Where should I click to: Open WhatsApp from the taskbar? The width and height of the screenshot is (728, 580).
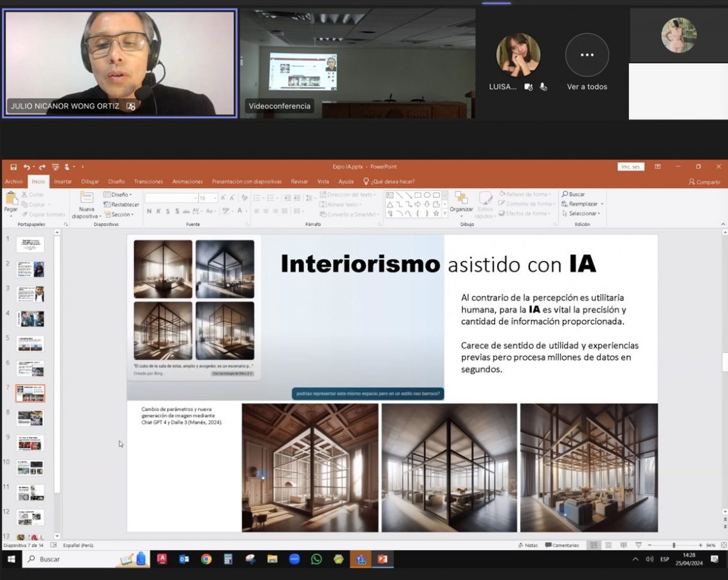pos(316,560)
